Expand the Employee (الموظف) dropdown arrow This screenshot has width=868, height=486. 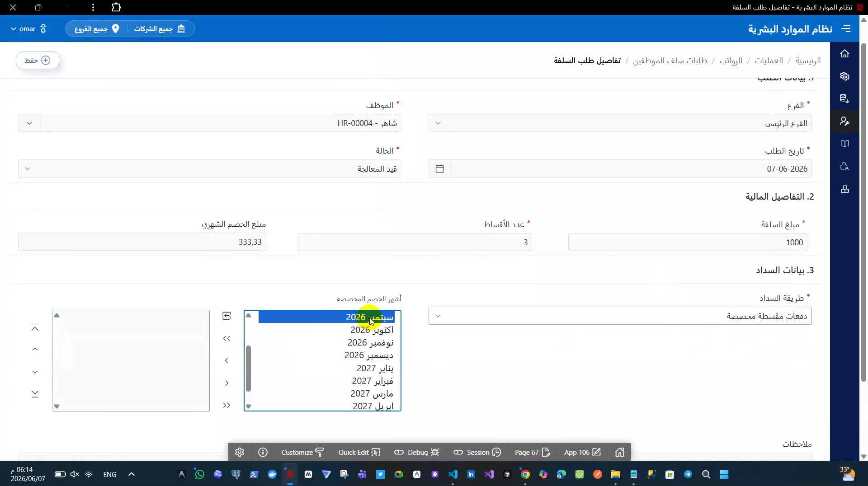coord(29,123)
